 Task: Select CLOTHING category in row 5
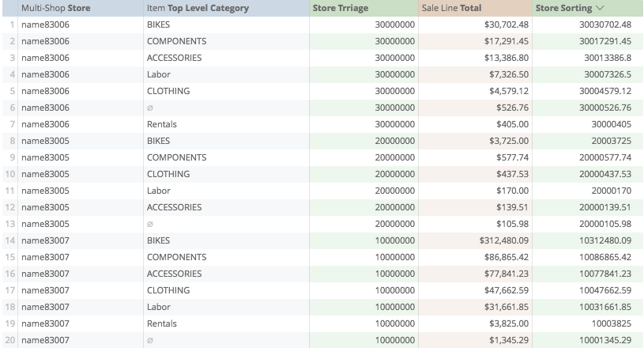[168, 91]
